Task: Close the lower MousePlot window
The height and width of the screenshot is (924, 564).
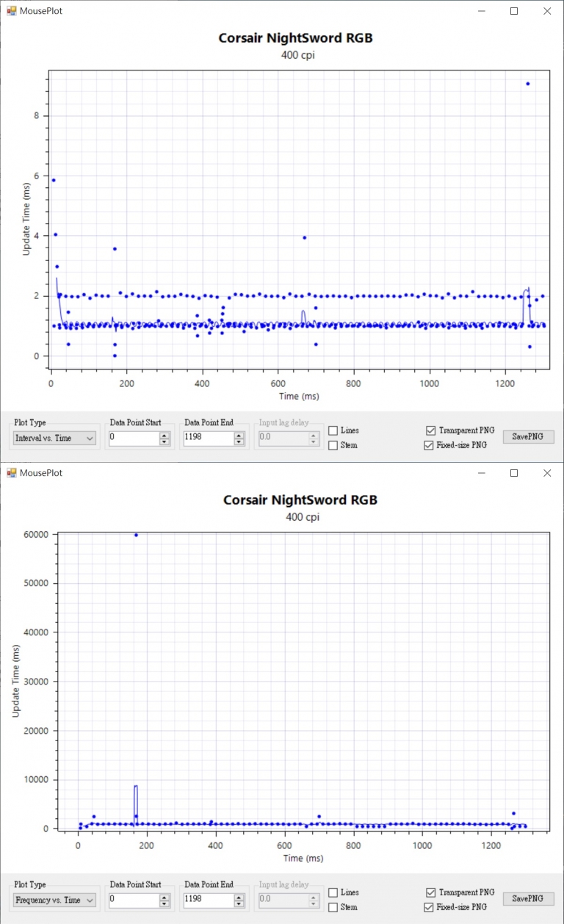Action: click(547, 473)
